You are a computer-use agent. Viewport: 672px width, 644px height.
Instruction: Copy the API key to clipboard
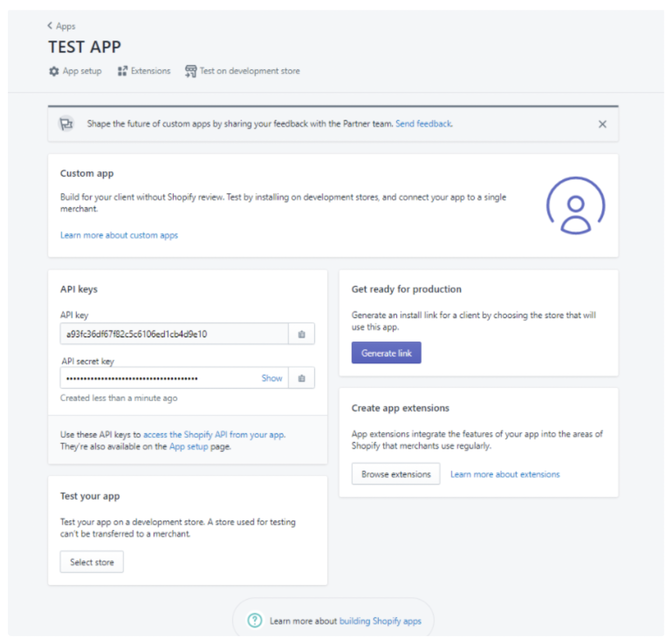(301, 334)
